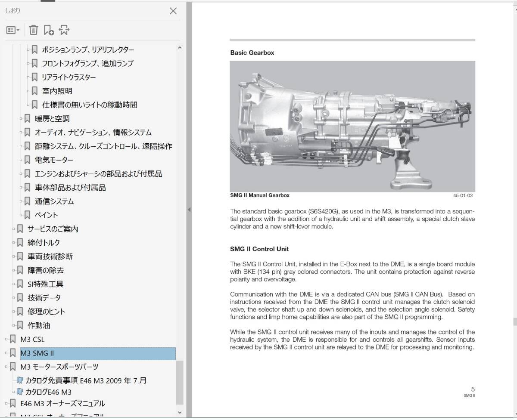The width and height of the screenshot is (517, 420).
Task: Select the 距離システム、クルーズコントロール、遠隔操作 bookmark
Action: (103, 146)
